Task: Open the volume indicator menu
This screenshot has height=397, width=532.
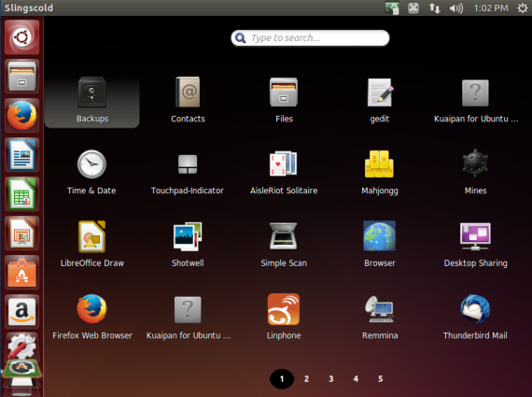Action: [x=456, y=7]
